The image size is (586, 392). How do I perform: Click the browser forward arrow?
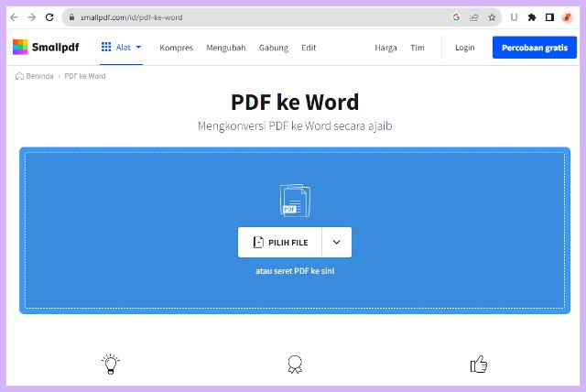tap(32, 17)
